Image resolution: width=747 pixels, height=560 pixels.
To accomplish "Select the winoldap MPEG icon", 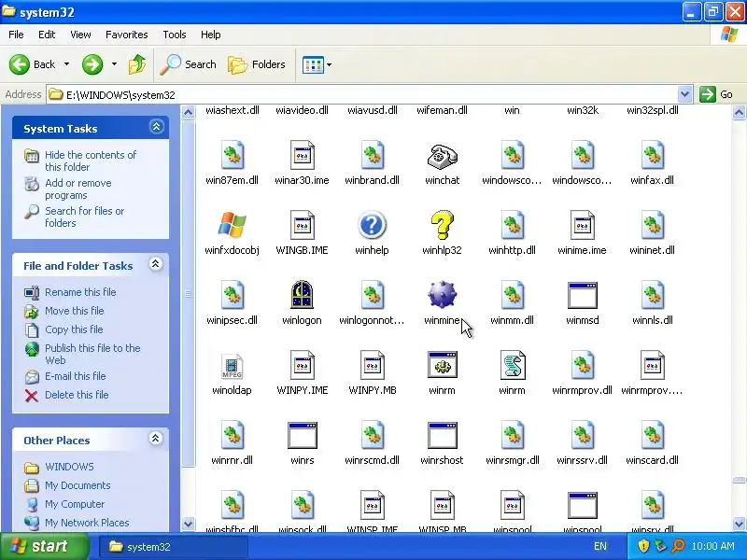I will click(x=232, y=365).
